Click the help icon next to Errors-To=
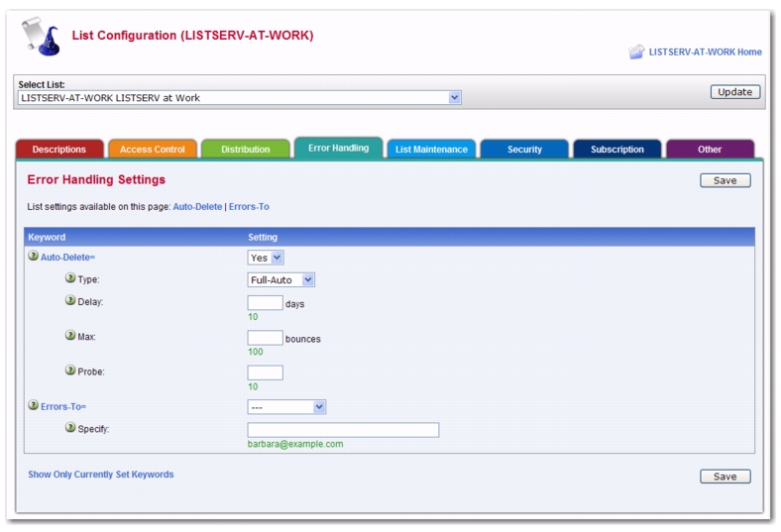This screenshot has width=781, height=532. tap(34, 405)
